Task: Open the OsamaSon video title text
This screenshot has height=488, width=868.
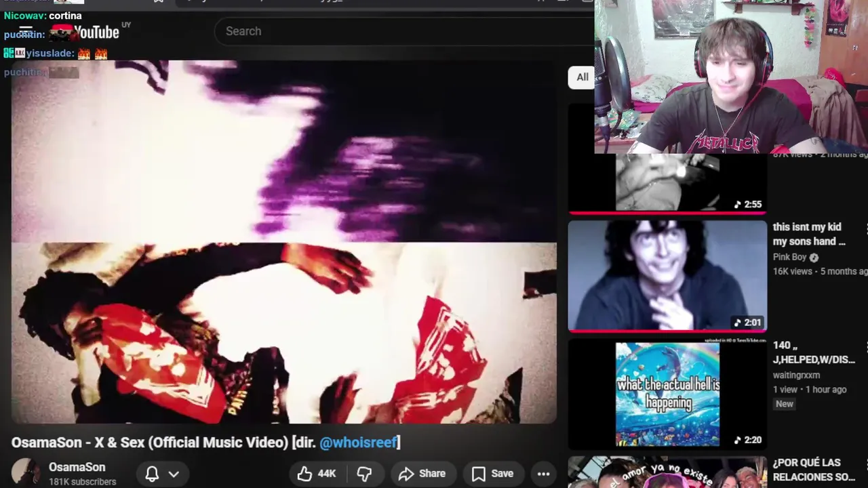Action: [x=205, y=443]
